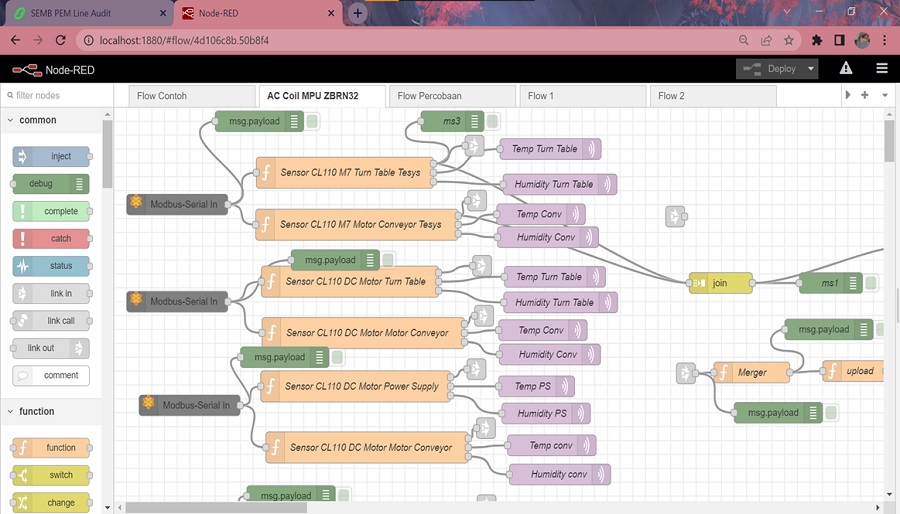Image resolution: width=900 pixels, height=514 pixels.
Task: Toggle the ms1 debug node output button
Action: [871, 283]
